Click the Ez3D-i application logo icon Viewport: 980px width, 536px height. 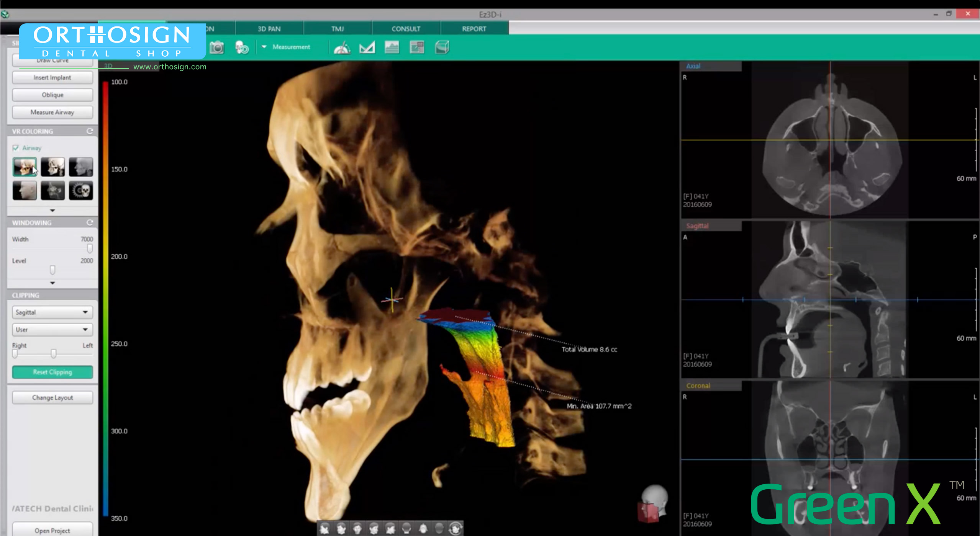tap(5, 15)
